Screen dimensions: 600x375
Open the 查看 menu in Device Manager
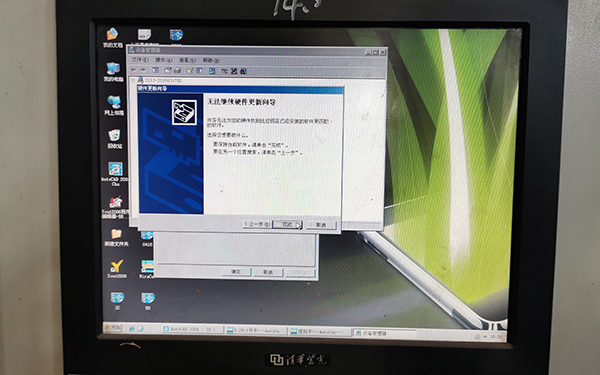pos(187,60)
